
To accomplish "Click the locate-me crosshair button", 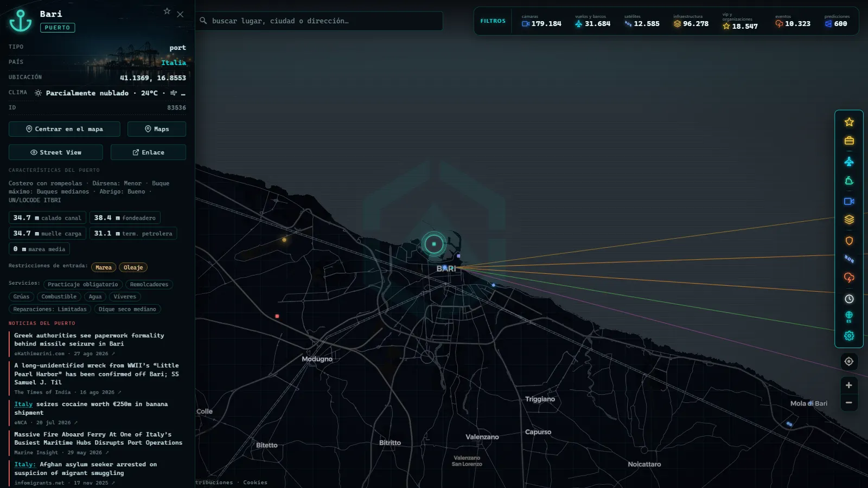I will [x=849, y=362].
